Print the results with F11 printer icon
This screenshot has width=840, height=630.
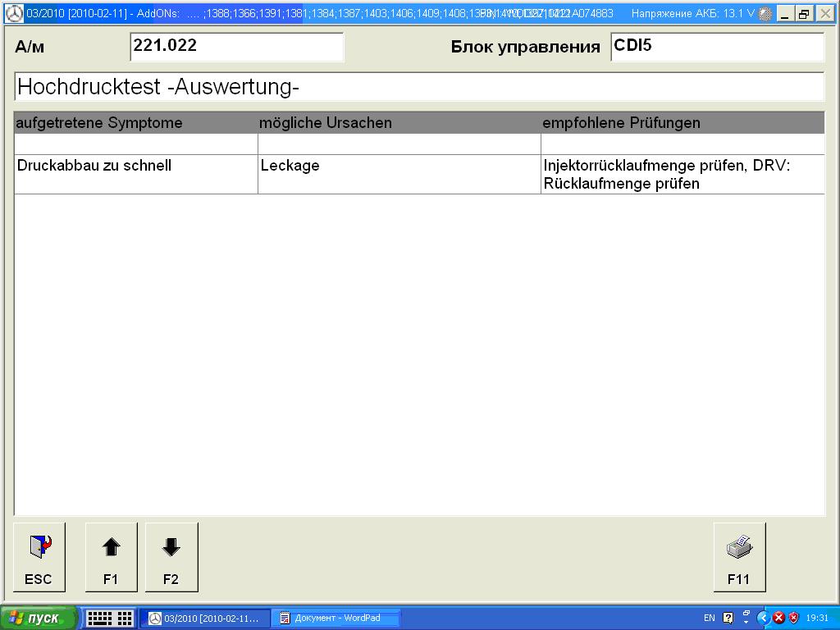738,557
